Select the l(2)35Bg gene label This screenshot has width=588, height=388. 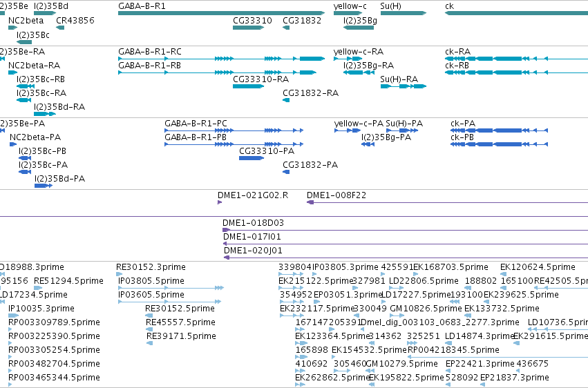(x=360, y=21)
